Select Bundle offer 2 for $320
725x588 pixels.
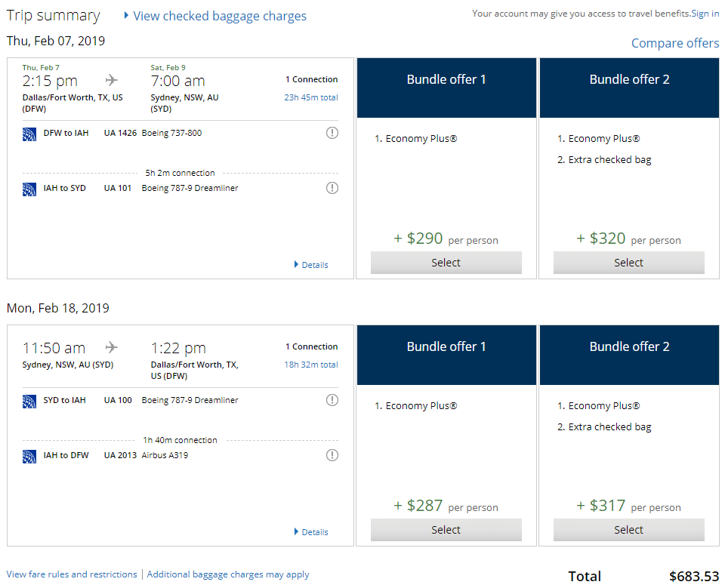point(628,263)
